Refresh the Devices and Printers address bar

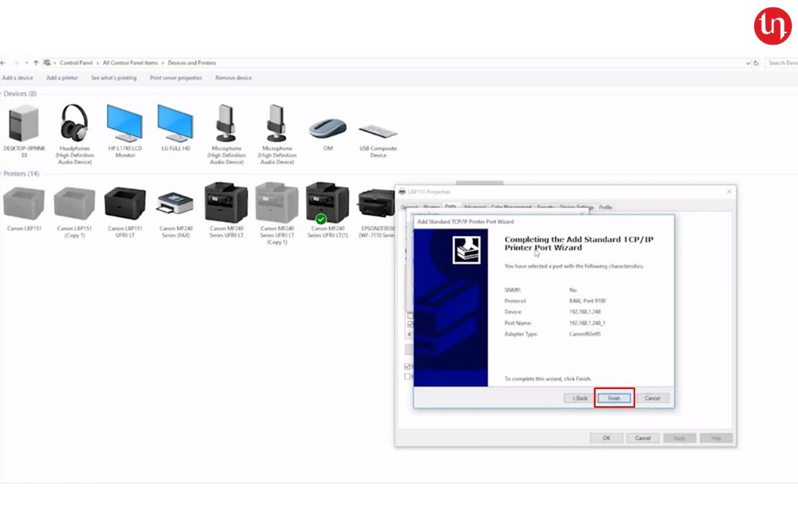756,63
